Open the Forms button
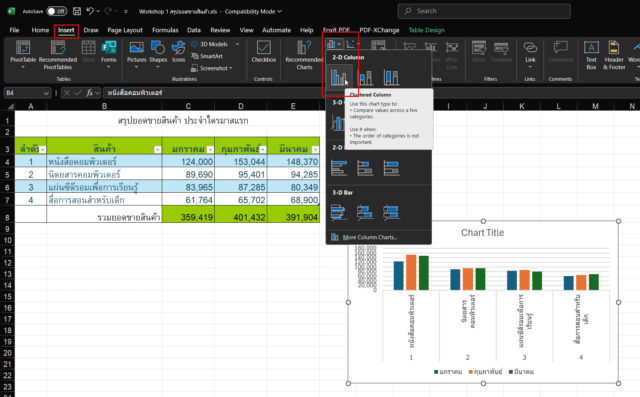The image size is (640, 397). 109,55
